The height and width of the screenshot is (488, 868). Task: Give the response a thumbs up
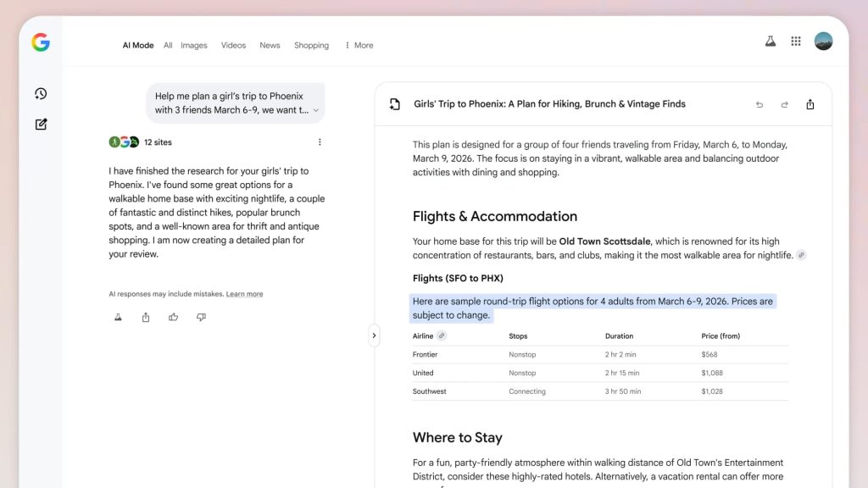pos(174,317)
